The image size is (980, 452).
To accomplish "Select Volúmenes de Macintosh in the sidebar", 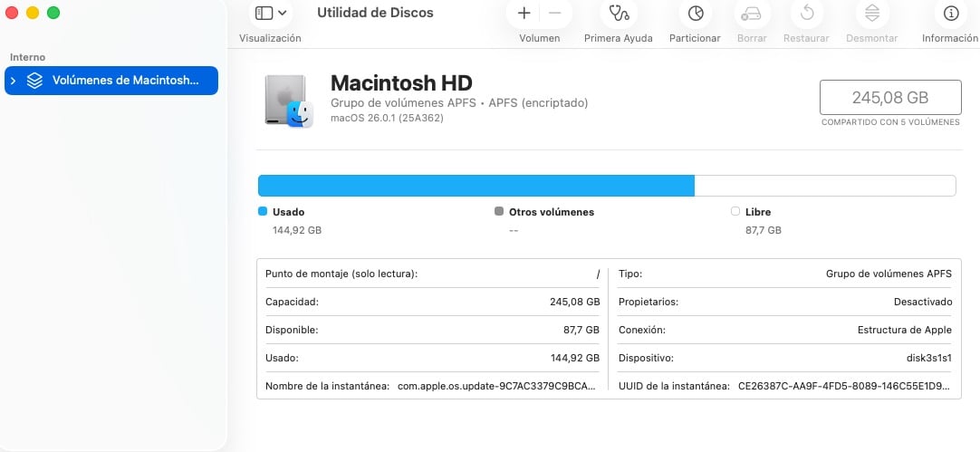I will 125,81.
